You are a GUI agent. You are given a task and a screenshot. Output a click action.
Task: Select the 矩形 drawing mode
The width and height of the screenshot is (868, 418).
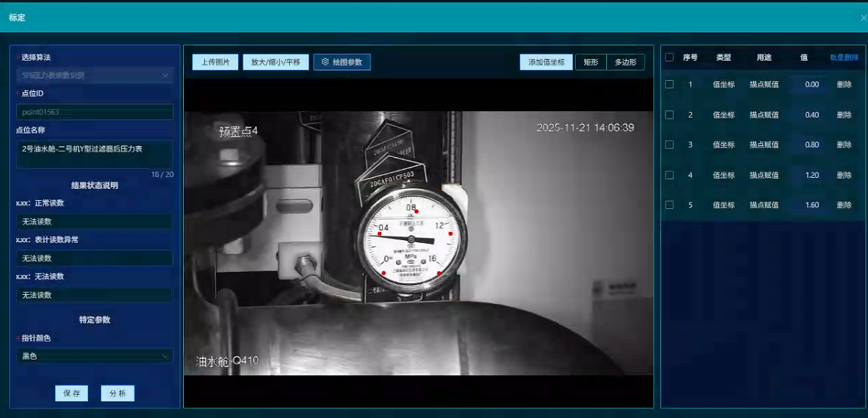[x=591, y=62]
